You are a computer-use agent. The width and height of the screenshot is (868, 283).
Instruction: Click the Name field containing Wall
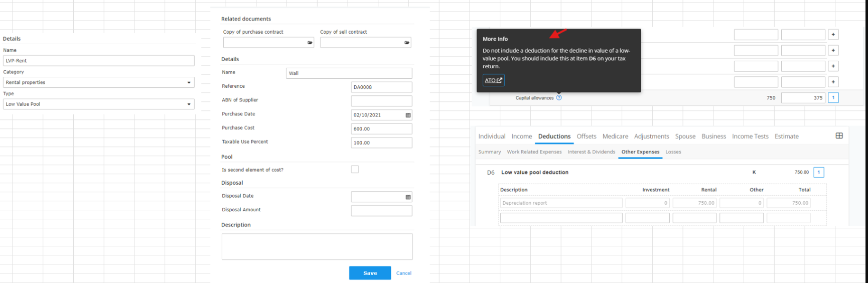point(349,73)
